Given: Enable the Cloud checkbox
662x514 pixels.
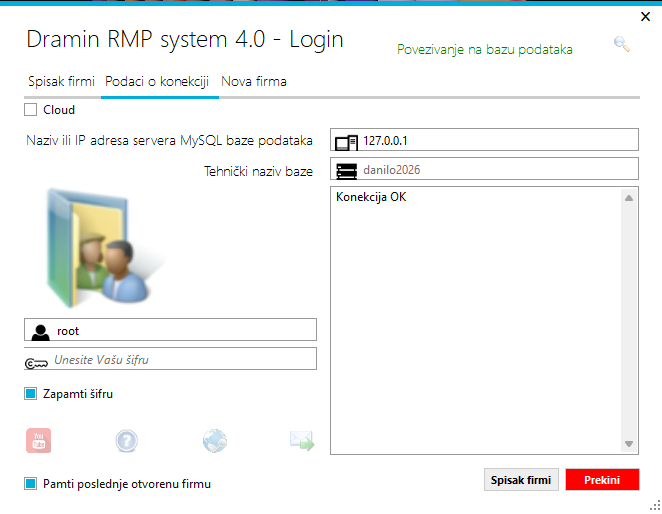Looking at the screenshot, I should pyautogui.click(x=30, y=110).
